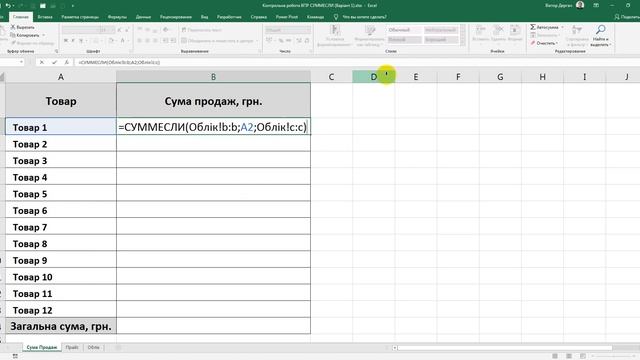Undo the last action in Quick Access toolbar

(x=8, y=6)
